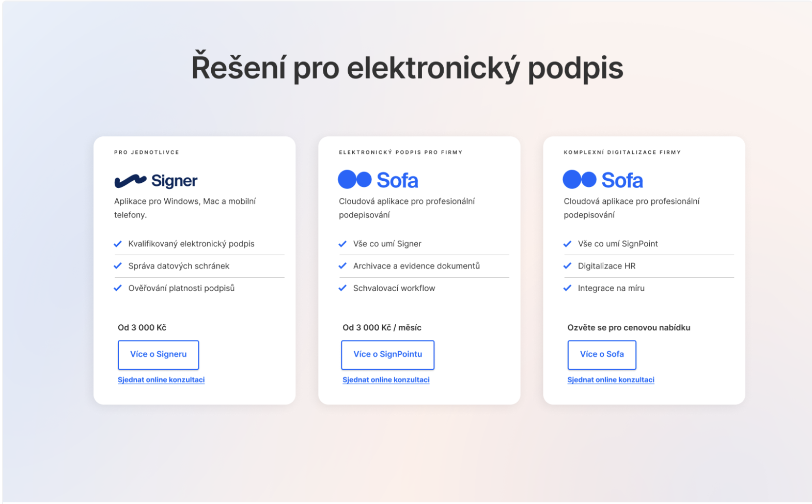Open the Více o Signeru button
The height and width of the screenshot is (504, 812).
[158, 355]
